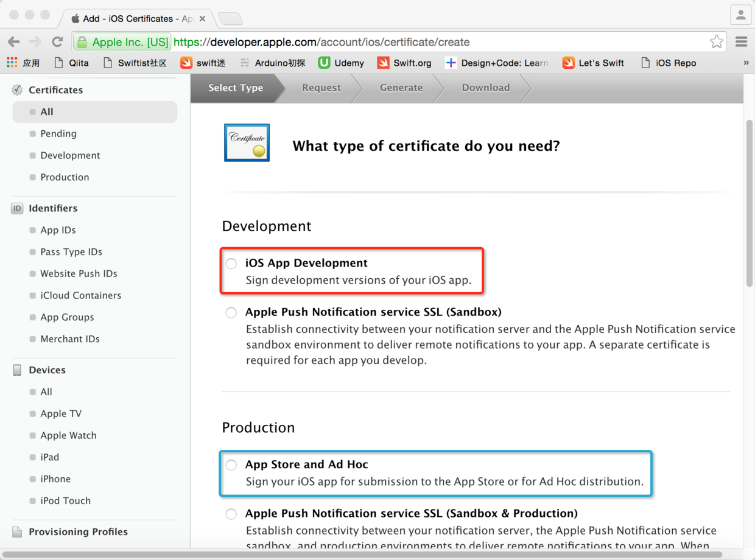755x560 pixels.
Task: Open the Qiita bookmark
Action: (71, 63)
